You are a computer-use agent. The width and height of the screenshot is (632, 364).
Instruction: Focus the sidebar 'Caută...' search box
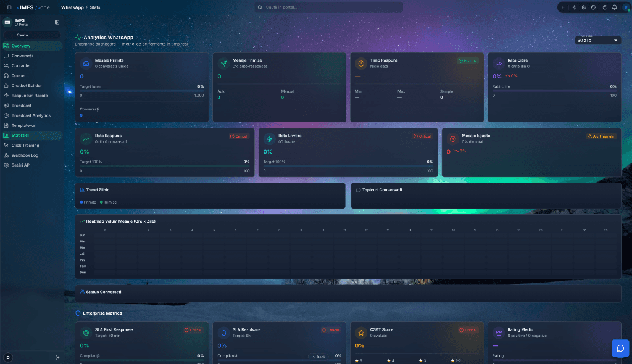tap(32, 35)
